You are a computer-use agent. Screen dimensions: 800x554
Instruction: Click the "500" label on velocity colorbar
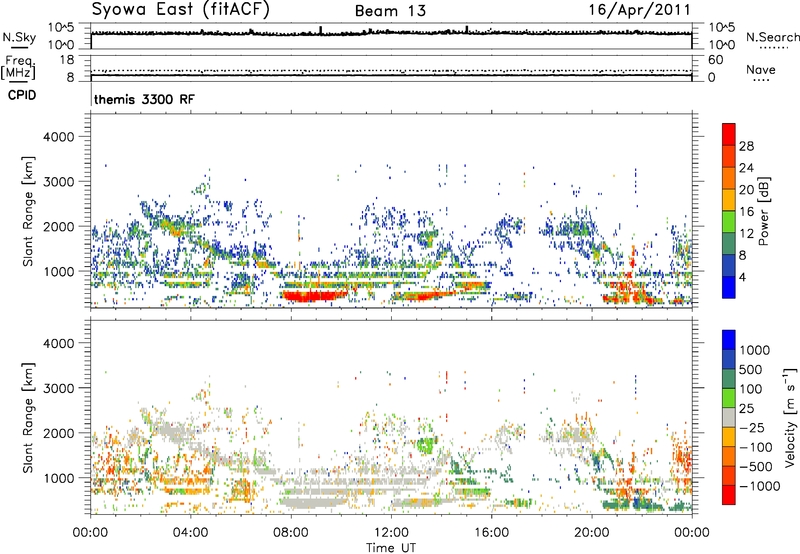point(750,370)
